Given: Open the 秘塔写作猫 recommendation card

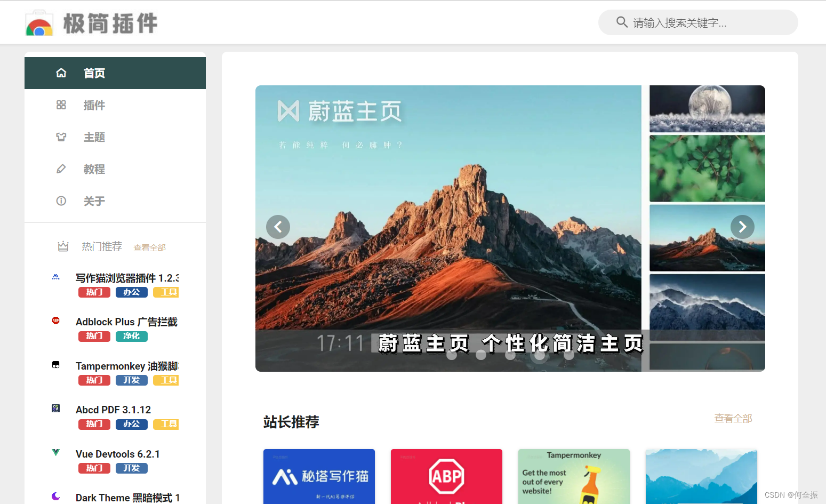Looking at the screenshot, I should click(319, 476).
